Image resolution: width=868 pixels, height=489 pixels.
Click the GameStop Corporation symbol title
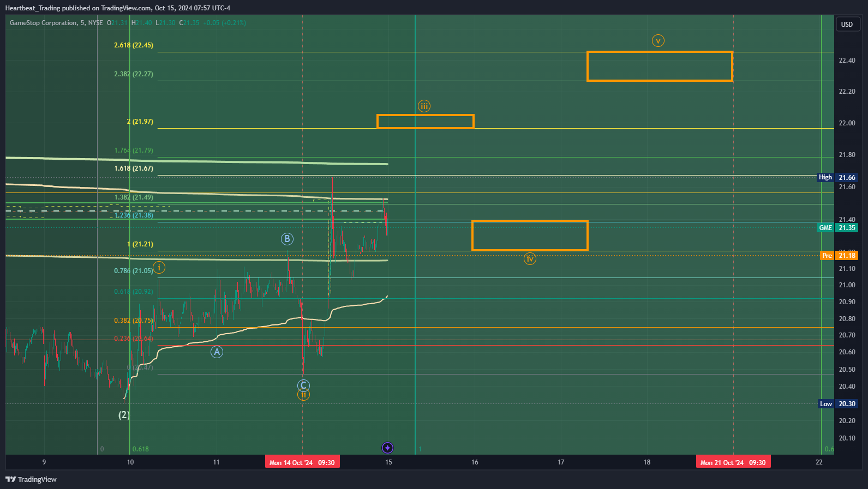(x=43, y=23)
